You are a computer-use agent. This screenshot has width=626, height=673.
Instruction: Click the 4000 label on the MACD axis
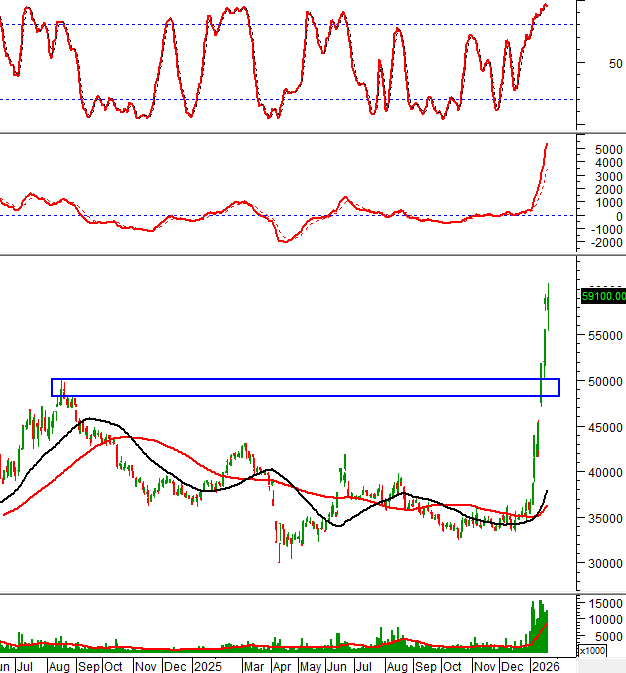[x=606, y=163]
